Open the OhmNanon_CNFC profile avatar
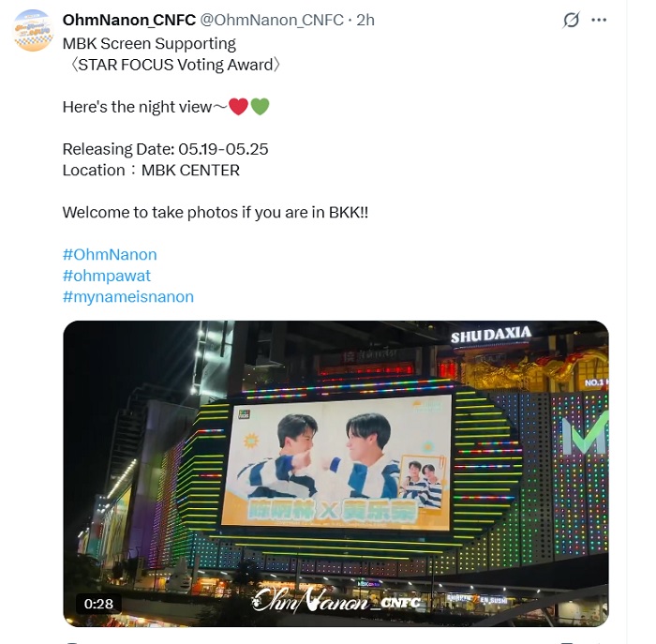The width and height of the screenshot is (656, 644). click(x=34, y=30)
